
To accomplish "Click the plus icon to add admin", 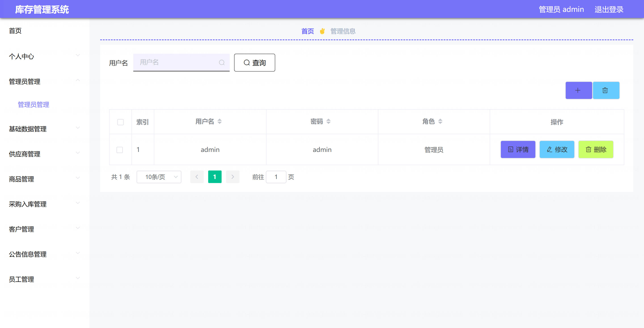I will tap(578, 90).
